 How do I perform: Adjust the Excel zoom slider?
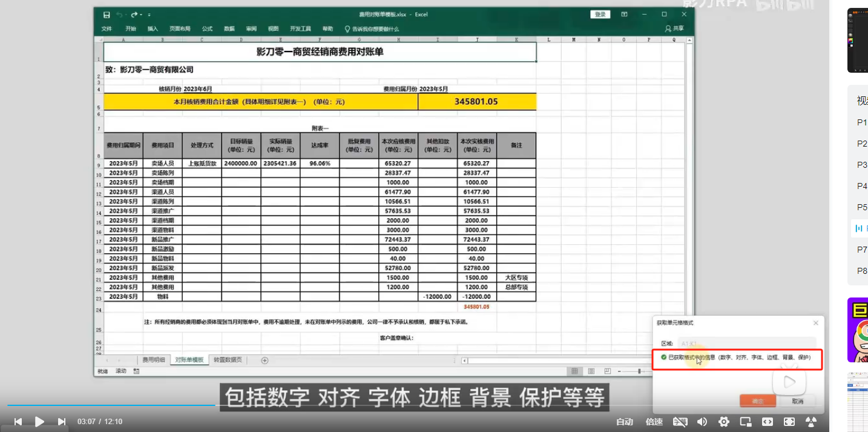click(639, 371)
